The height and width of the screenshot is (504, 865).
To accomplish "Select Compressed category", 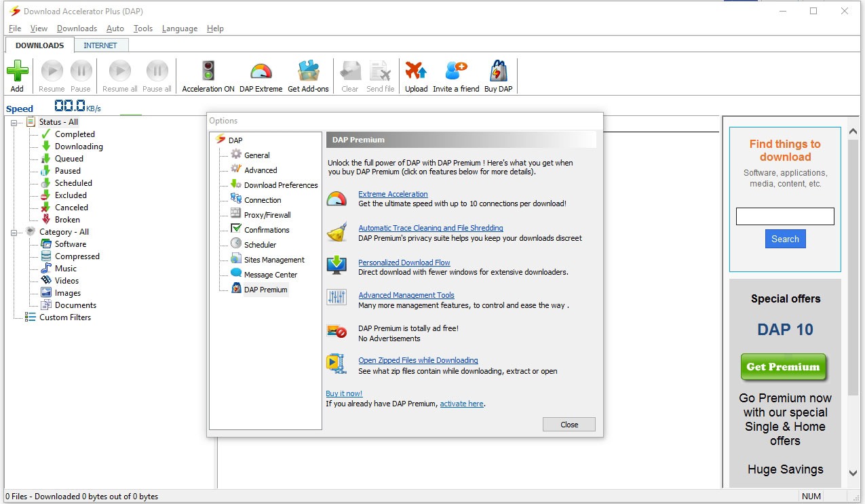I will pos(77,256).
